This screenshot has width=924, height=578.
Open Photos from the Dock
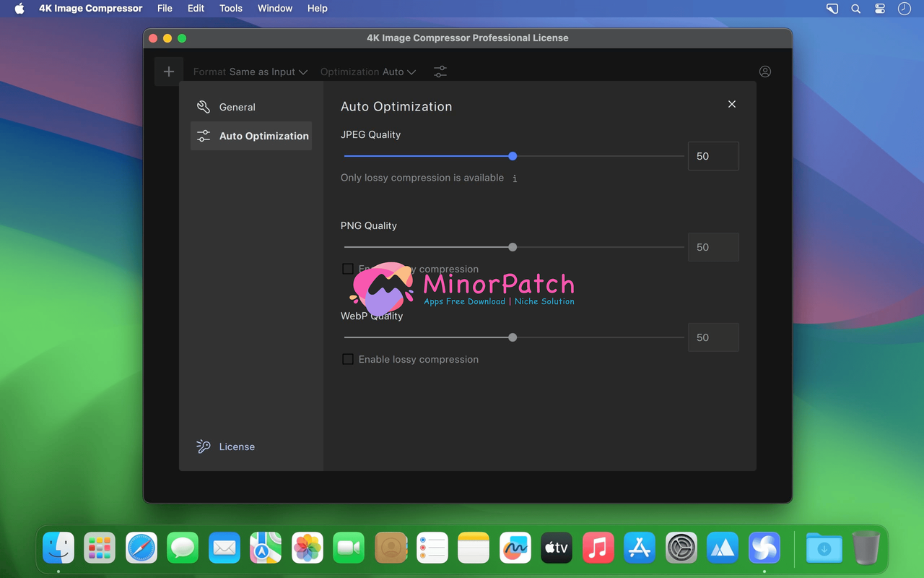(x=308, y=548)
